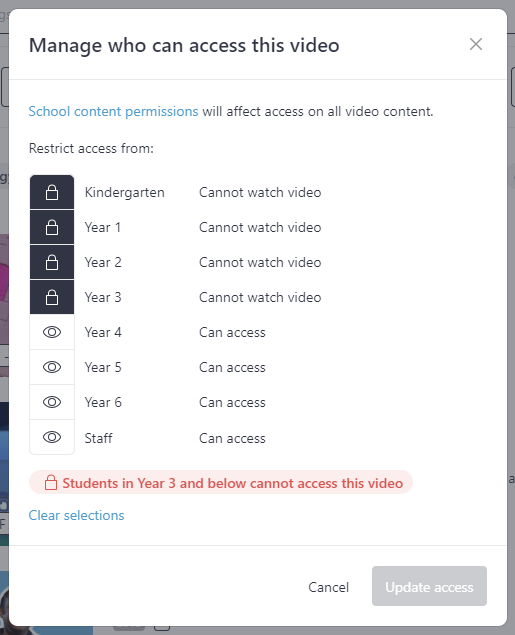
Task: Open School content permissions link
Action: (113, 111)
